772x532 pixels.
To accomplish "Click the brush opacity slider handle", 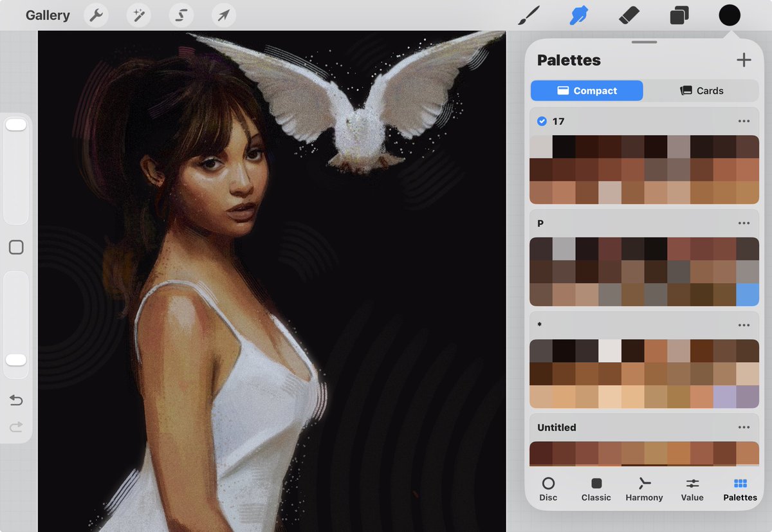I will [x=16, y=360].
